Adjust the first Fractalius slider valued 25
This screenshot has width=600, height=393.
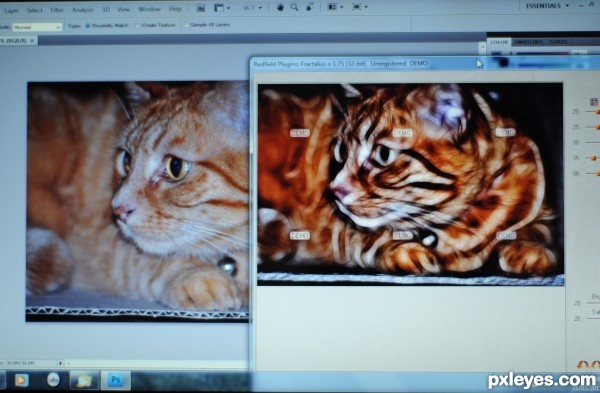tap(592, 112)
